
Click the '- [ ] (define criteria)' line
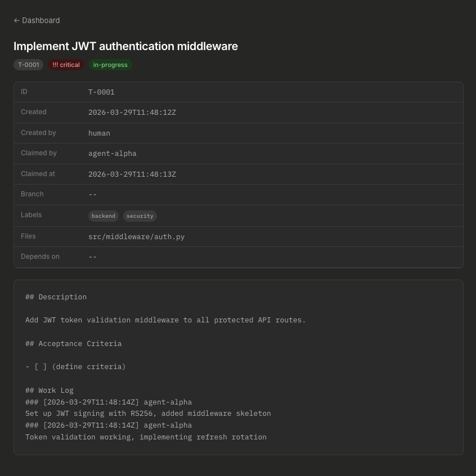(75, 367)
